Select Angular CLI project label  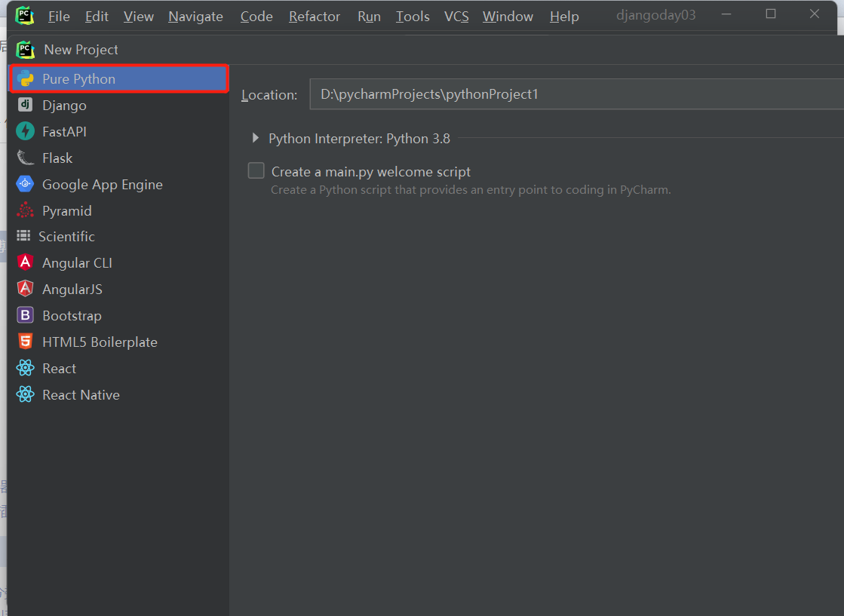point(78,262)
